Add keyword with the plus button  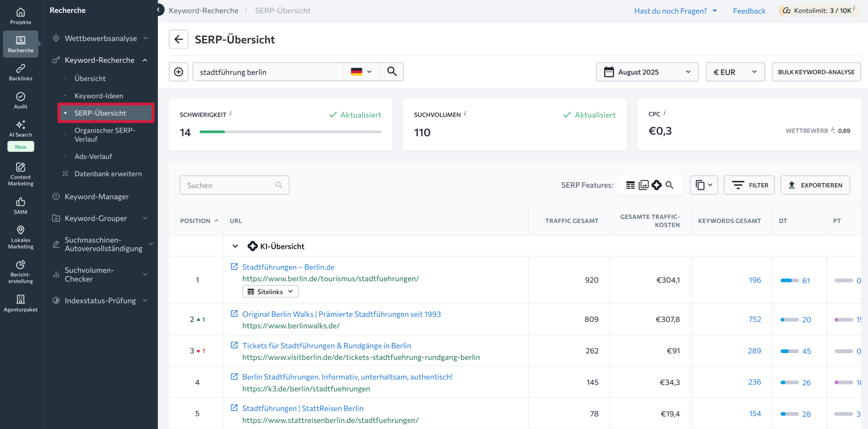179,72
